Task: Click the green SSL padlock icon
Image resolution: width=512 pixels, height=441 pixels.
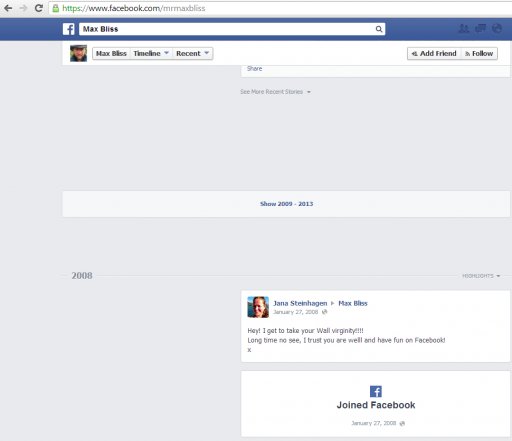Action: [x=56, y=8]
